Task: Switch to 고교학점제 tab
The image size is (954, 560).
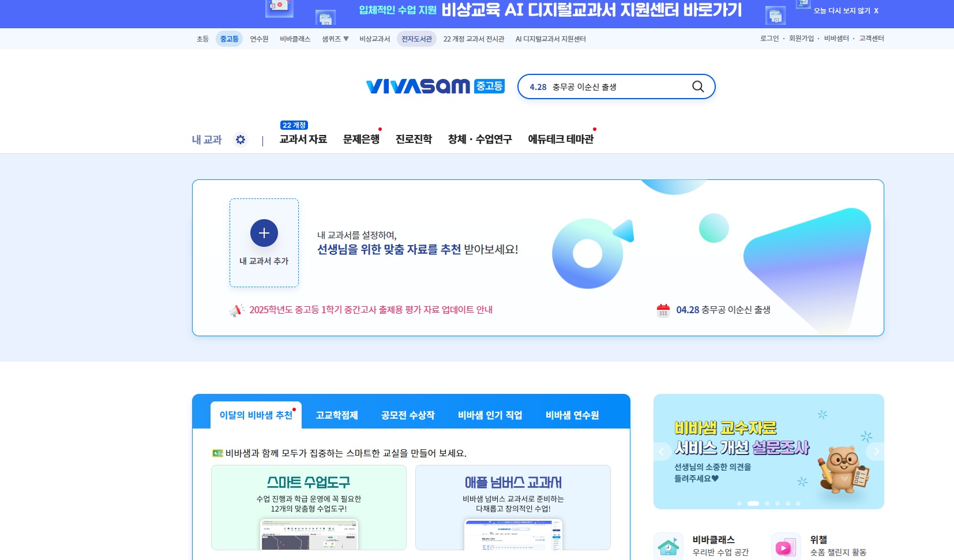Action: 337,415
